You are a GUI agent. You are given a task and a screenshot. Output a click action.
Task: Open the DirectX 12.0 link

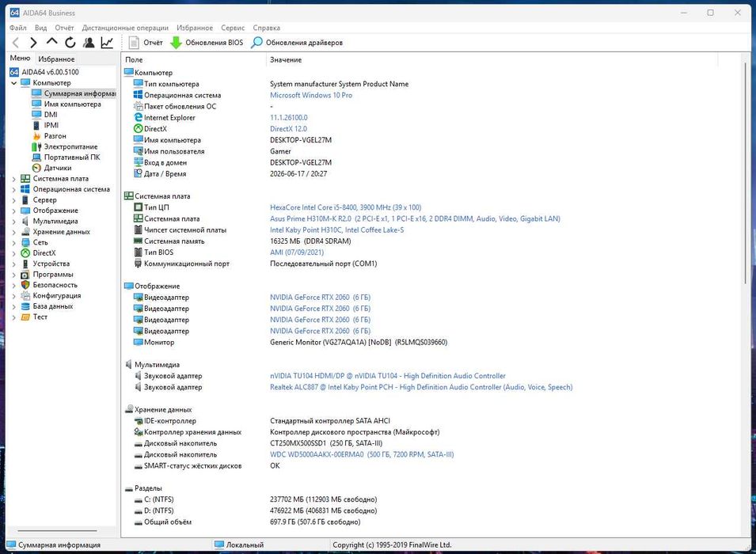point(288,129)
